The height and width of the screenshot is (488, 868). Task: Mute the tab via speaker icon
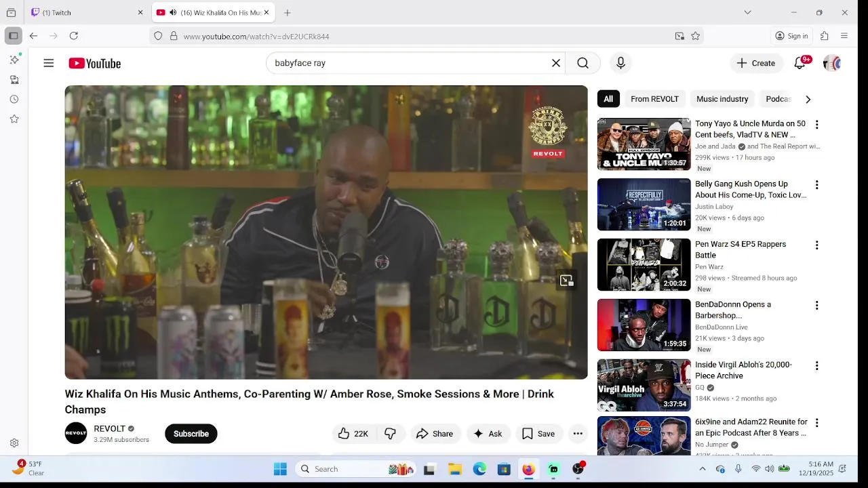pyautogui.click(x=173, y=12)
